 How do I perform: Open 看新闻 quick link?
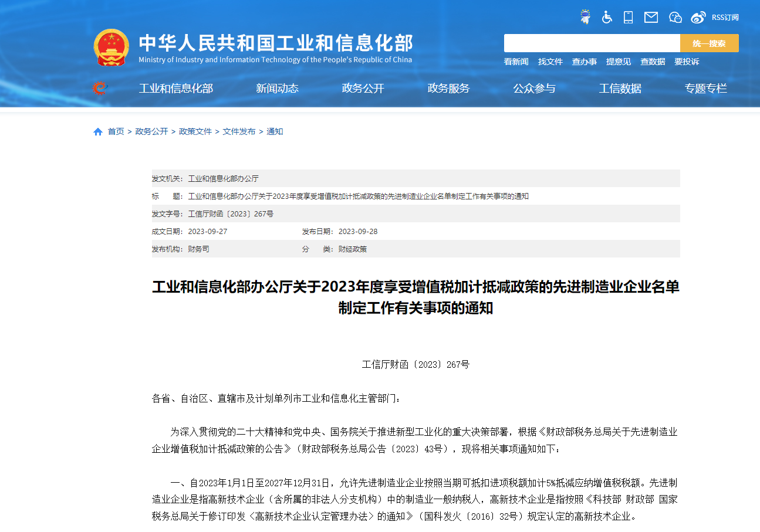(x=516, y=62)
